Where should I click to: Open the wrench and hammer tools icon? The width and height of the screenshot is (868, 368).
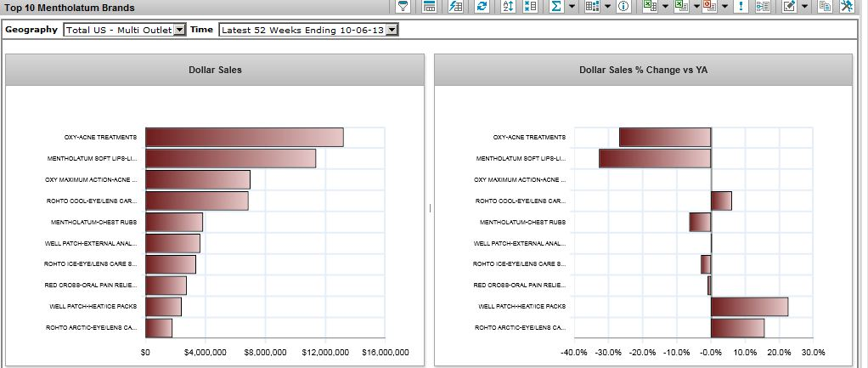pos(847,7)
